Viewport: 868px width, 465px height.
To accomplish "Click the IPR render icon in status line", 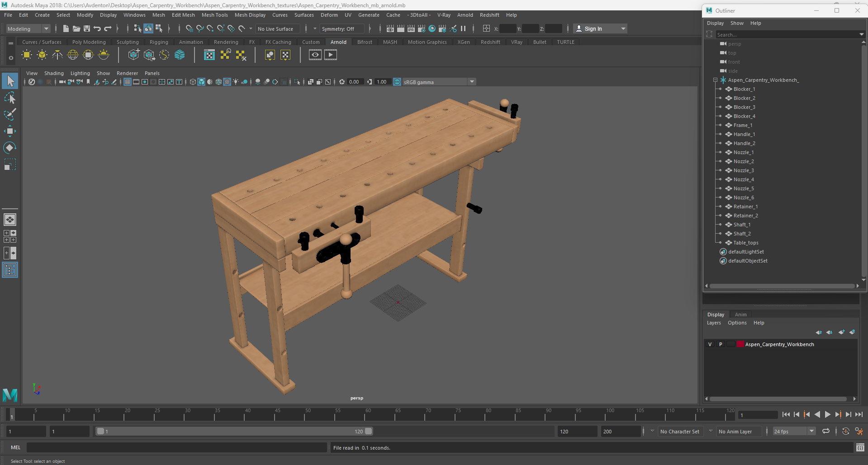I will (x=411, y=28).
